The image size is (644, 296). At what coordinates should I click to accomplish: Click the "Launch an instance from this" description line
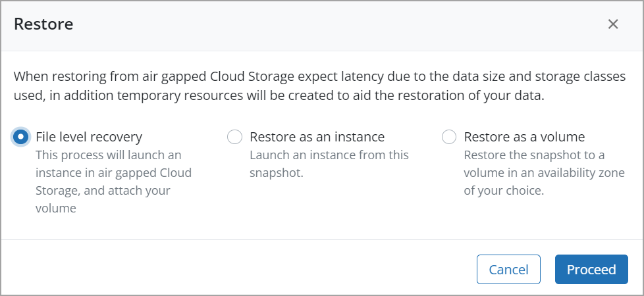pos(329,155)
